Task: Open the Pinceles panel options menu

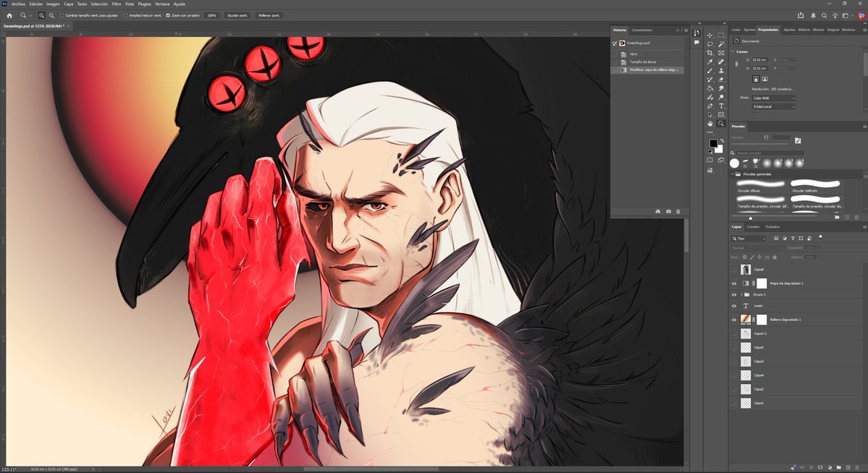Action: [x=864, y=127]
